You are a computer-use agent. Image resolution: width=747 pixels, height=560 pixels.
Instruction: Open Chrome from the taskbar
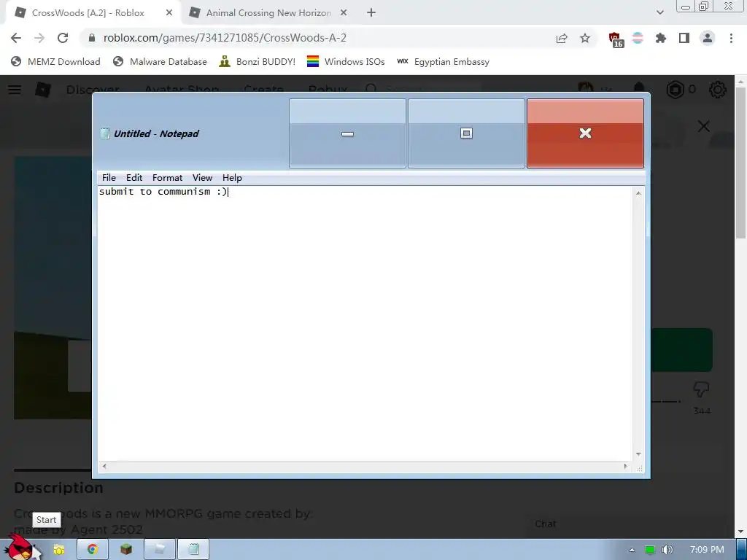click(93, 550)
